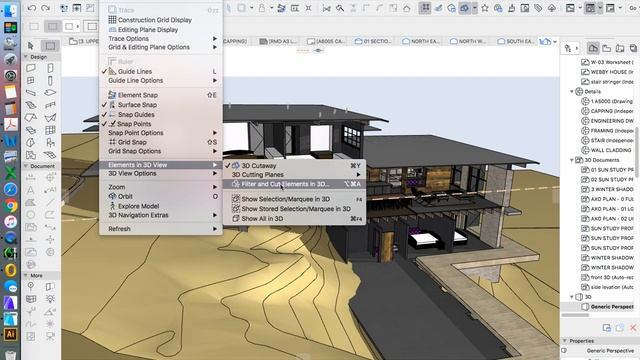
Task: Open Explore Model from the View menu
Action: (x=161, y=206)
